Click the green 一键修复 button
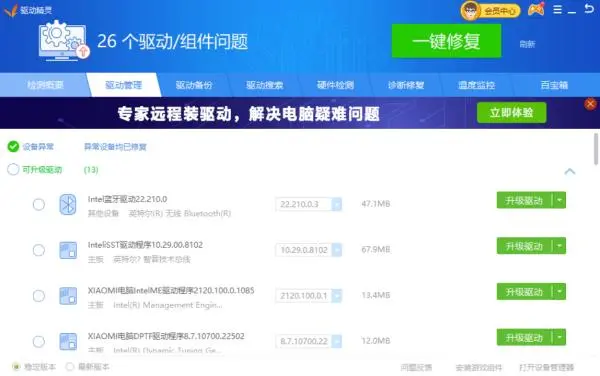Screen dimensions: 600x376 click(447, 41)
